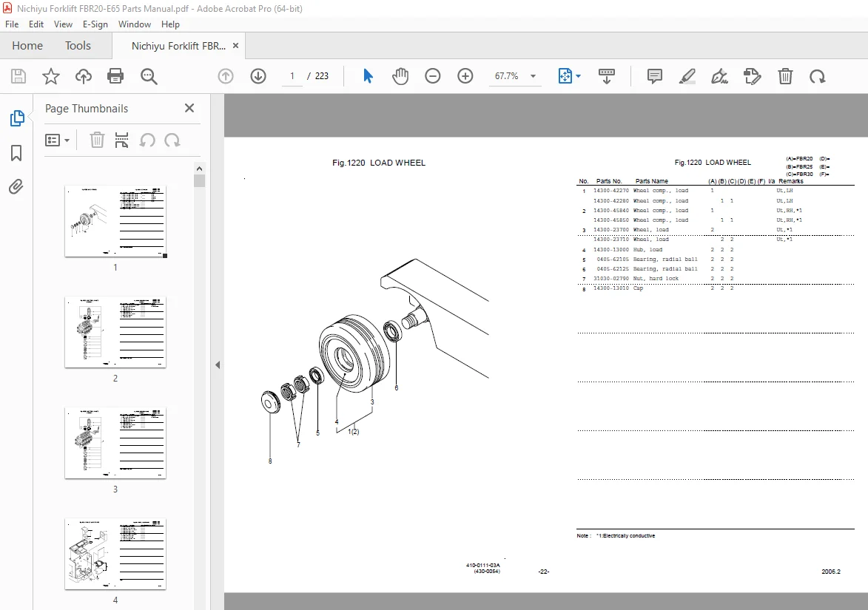Print the document
The width and height of the screenshot is (868, 610).
(115, 76)
